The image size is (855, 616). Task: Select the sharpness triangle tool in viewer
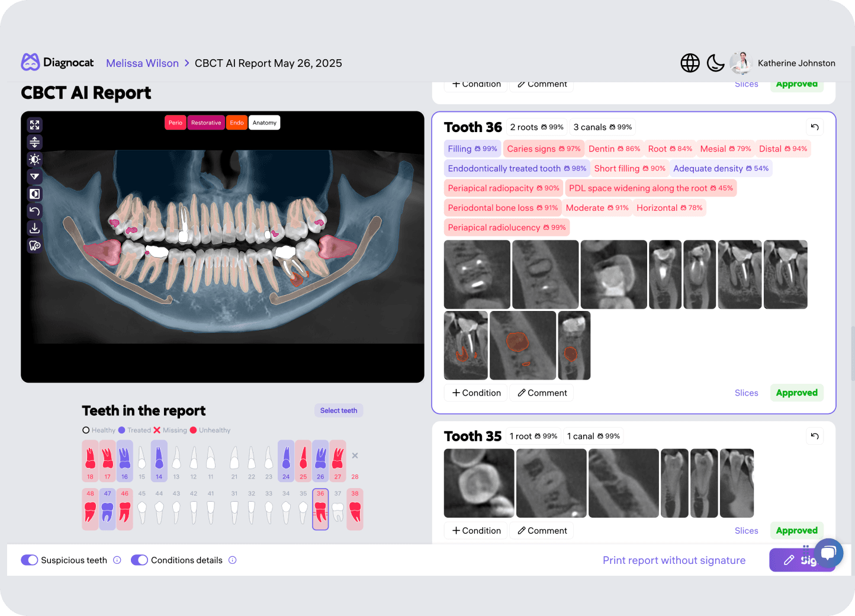click(35, 177)
